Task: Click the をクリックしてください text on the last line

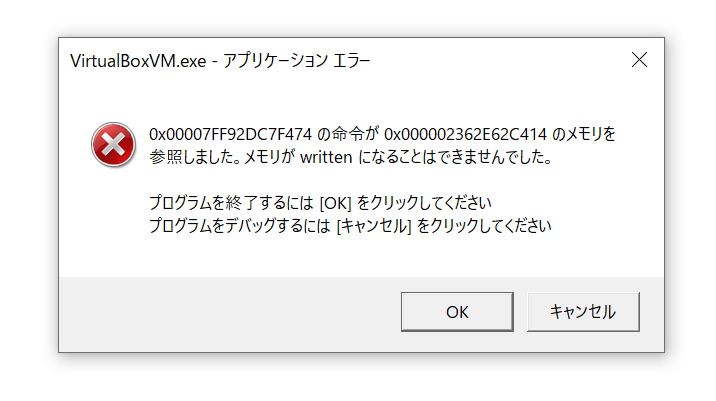Action: (x=484, y=226)
